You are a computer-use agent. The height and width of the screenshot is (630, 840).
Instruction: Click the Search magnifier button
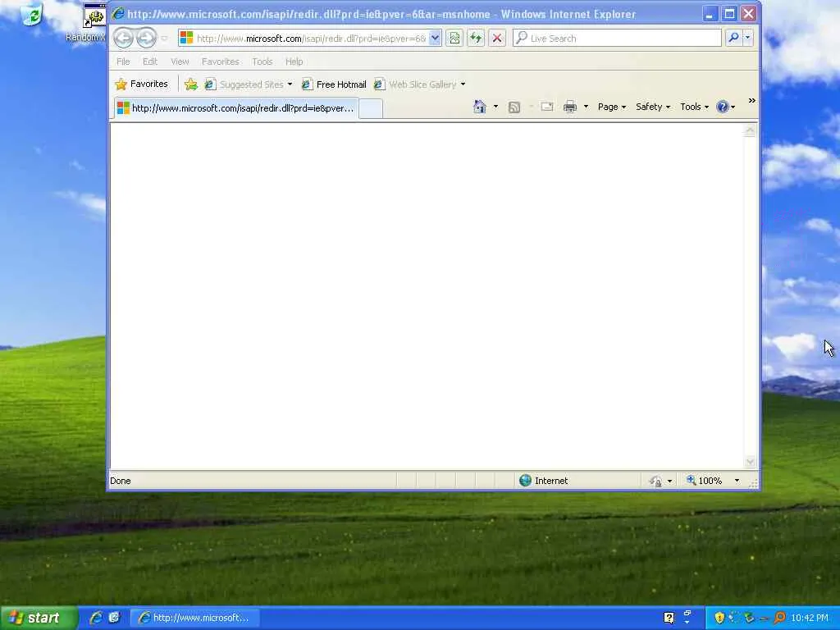[733, 38]
